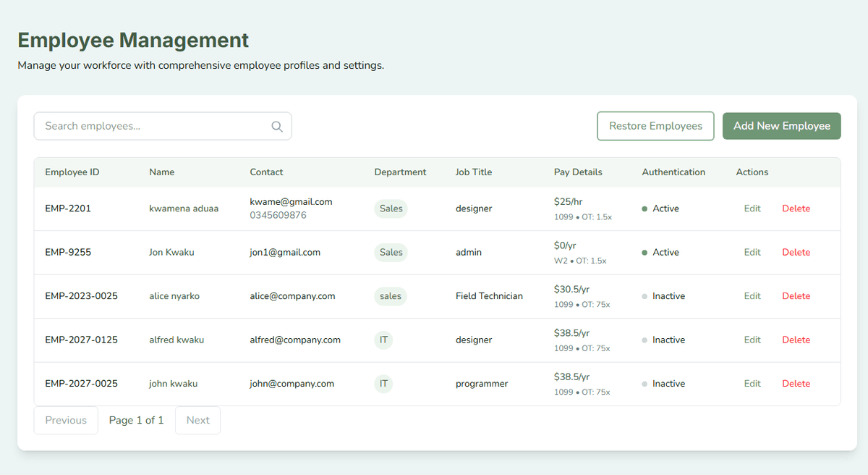Select the EMP-2023-0025 ID cell
Screen dimensions: 868x475
(81, 296)
